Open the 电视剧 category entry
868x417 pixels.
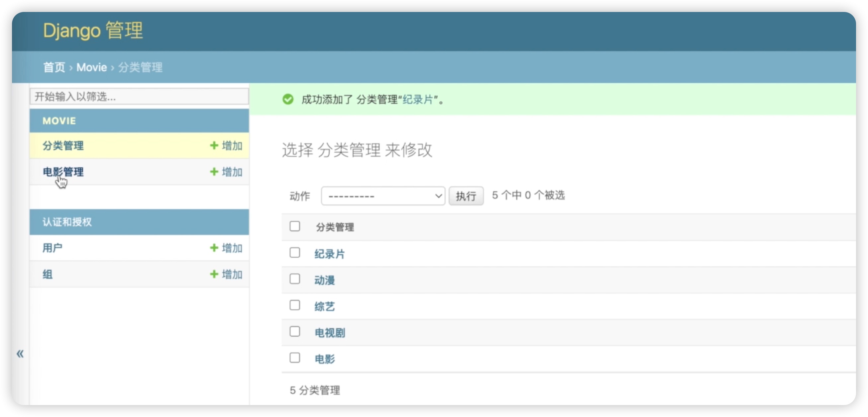pos(330,333)
